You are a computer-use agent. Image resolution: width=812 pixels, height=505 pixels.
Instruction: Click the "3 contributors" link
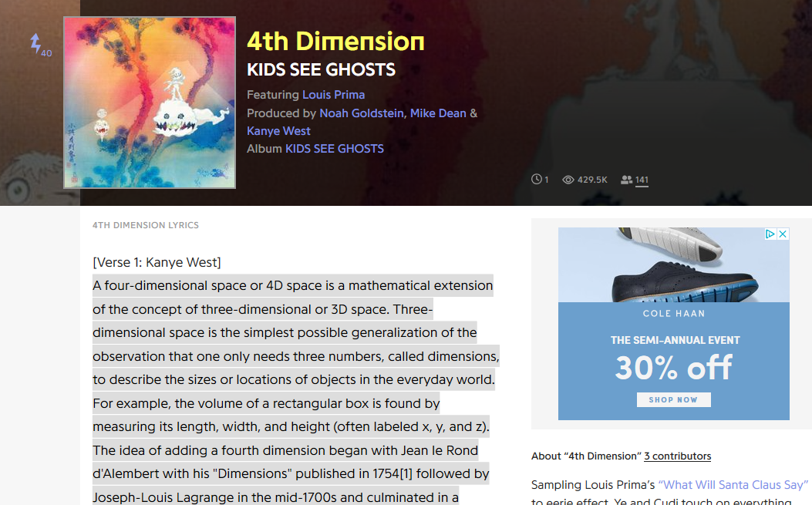click(x=677, y=456)
